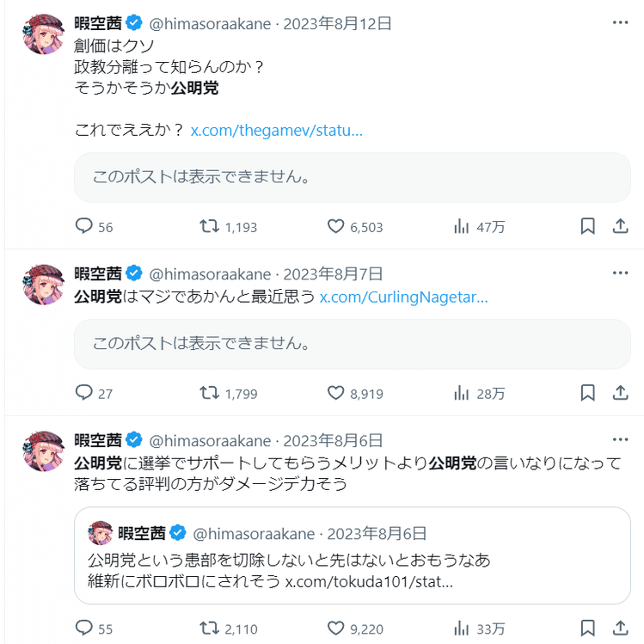Reply to the August 7 post
Screen dimensions: 644x644
(x=84, y=393)
